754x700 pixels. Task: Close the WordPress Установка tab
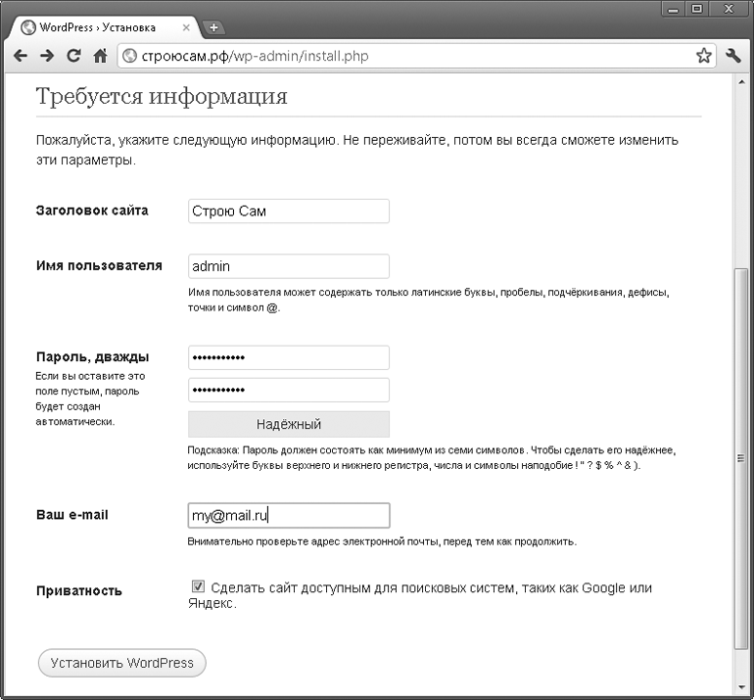click(186, 27)
